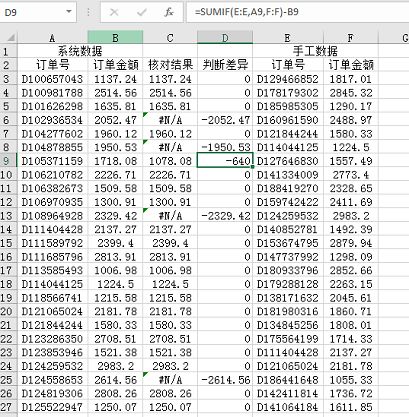This screenshot has width=409, height=417.
Task: Click the Select All corner triangle
Action: pos(10,37)
